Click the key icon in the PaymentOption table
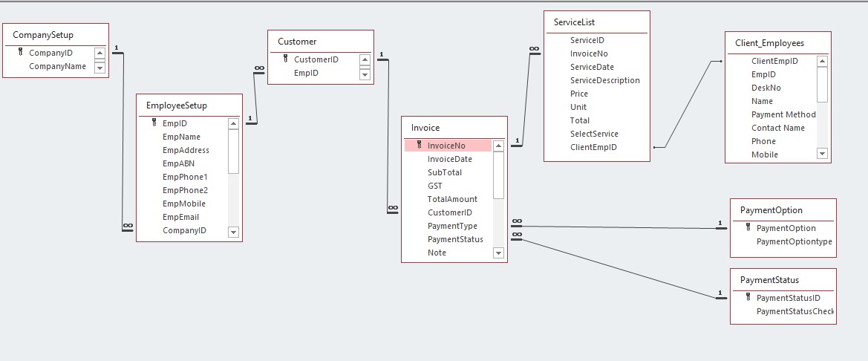The width and height of the screenshot is (868, 361). [748, 227]
